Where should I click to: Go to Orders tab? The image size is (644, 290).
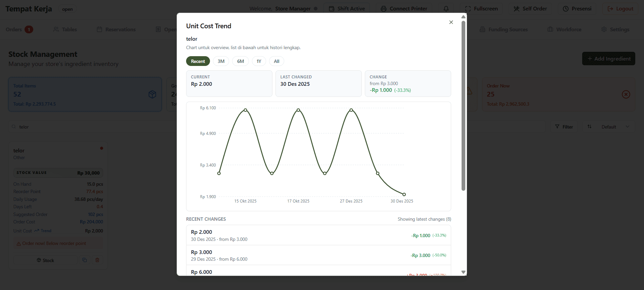(x=19, y=30)
